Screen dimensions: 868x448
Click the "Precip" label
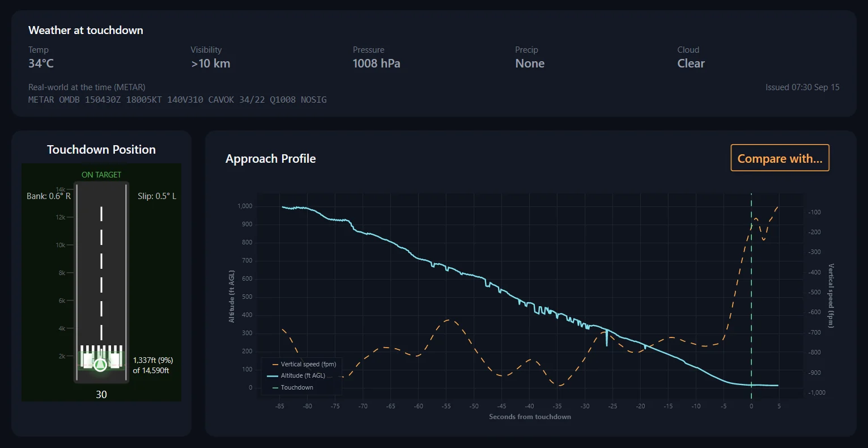(526, 50)
